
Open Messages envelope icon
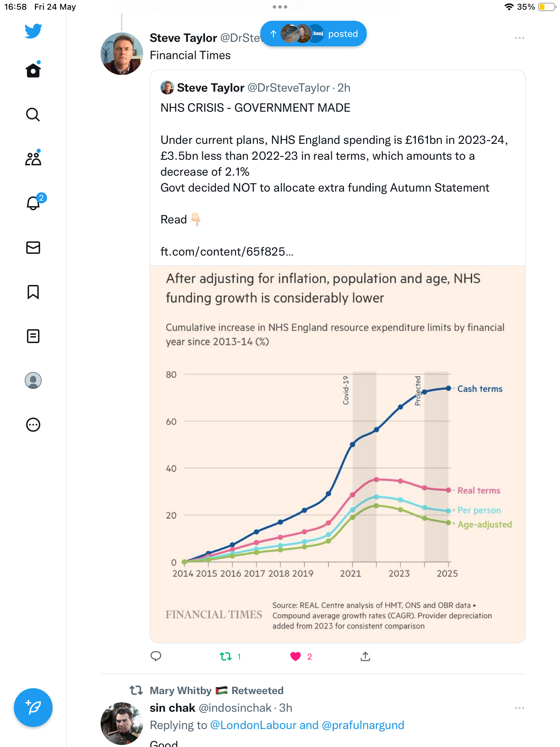tap(33, 248)
